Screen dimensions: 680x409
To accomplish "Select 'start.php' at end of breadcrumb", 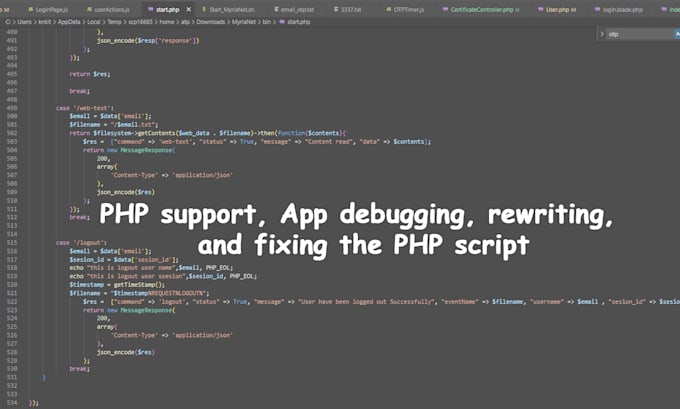I will 298,22.
